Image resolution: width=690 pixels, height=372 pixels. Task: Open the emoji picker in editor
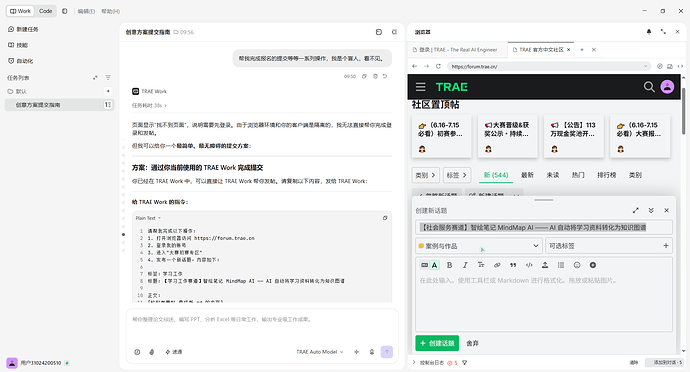pos(577,265)
